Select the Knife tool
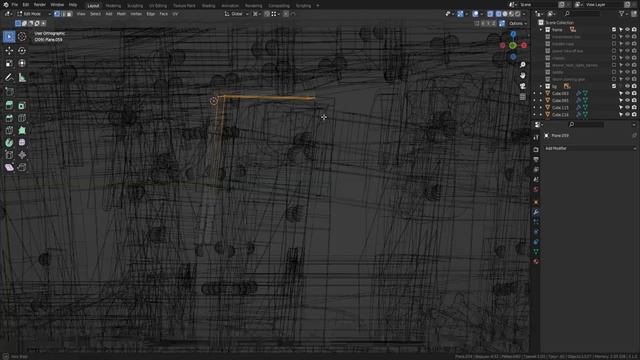Viewport: 640px width, 360px height. click(x=9, y=130)
